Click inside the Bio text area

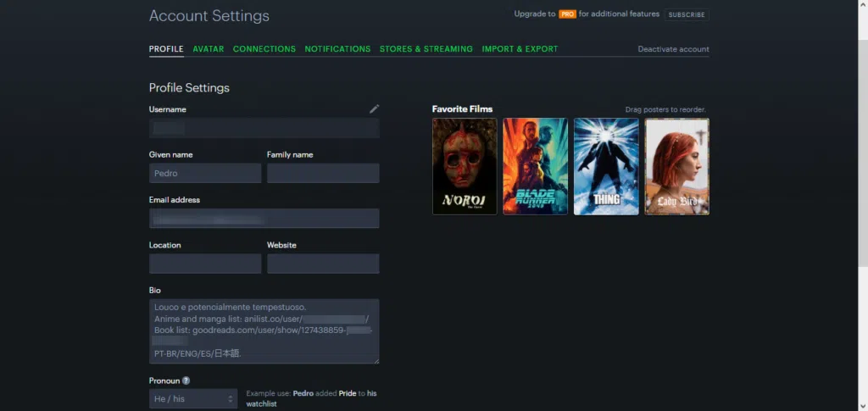click(x=264, y=331)
